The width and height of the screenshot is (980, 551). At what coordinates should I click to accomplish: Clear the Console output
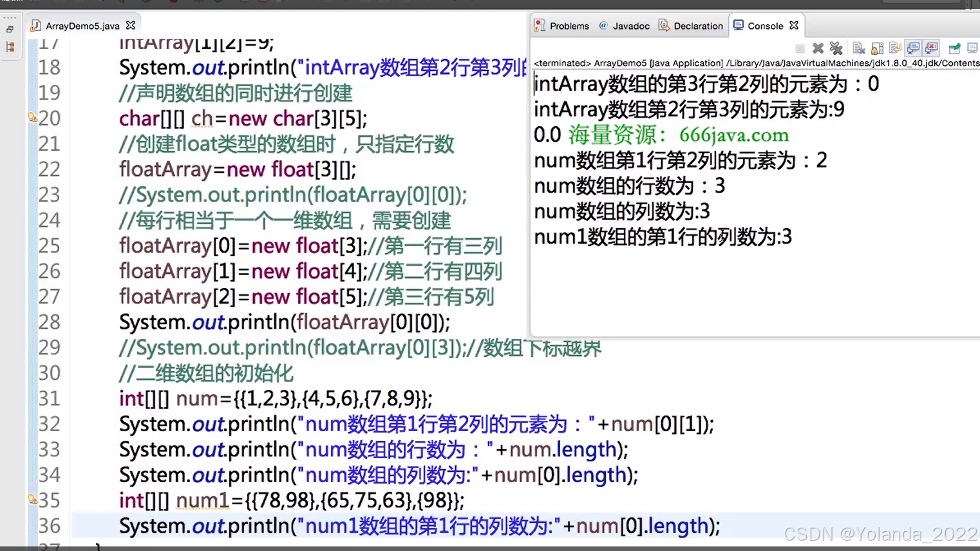tap(858, 48)
